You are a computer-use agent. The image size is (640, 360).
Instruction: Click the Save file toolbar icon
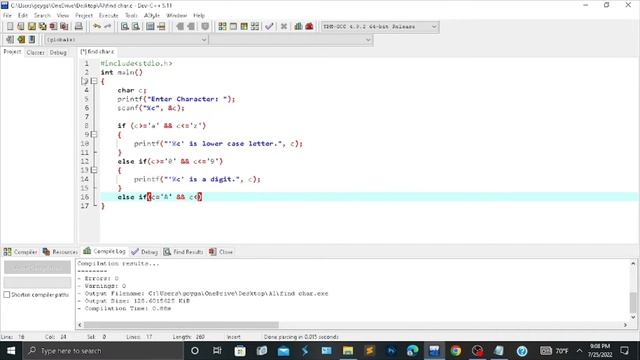click(x=32, y=27)
